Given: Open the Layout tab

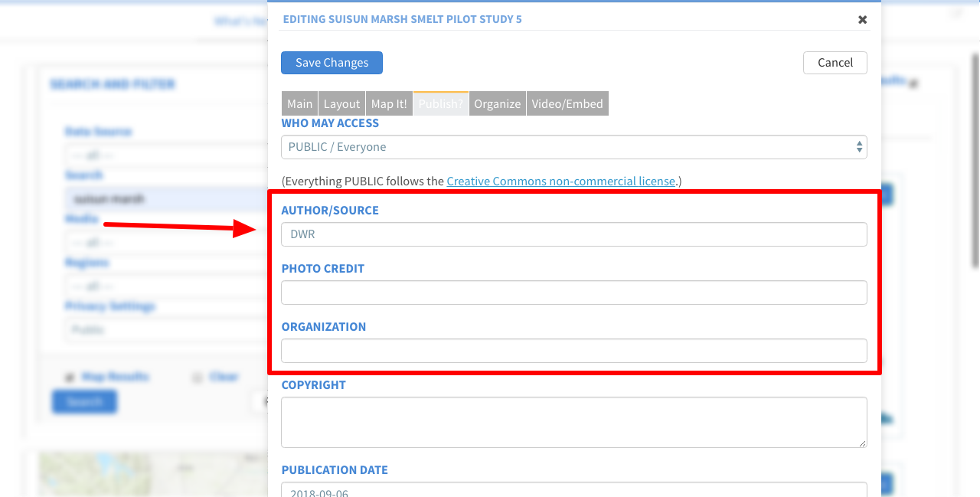Looking at the screenshot, I should pyautogui.click(x=341, y=104).
